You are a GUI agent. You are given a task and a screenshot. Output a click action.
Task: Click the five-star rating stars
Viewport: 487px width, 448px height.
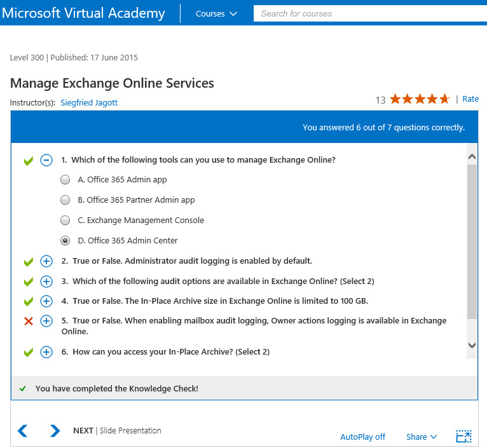(x=420, y=99)
